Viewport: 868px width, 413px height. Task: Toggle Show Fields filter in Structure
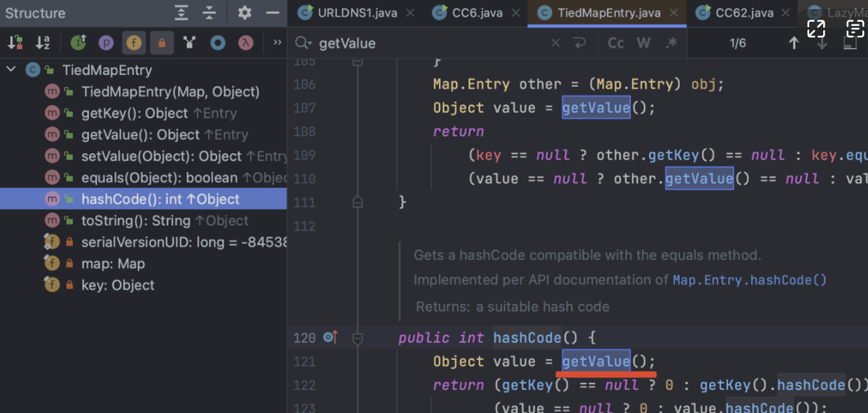coord(133,43)
